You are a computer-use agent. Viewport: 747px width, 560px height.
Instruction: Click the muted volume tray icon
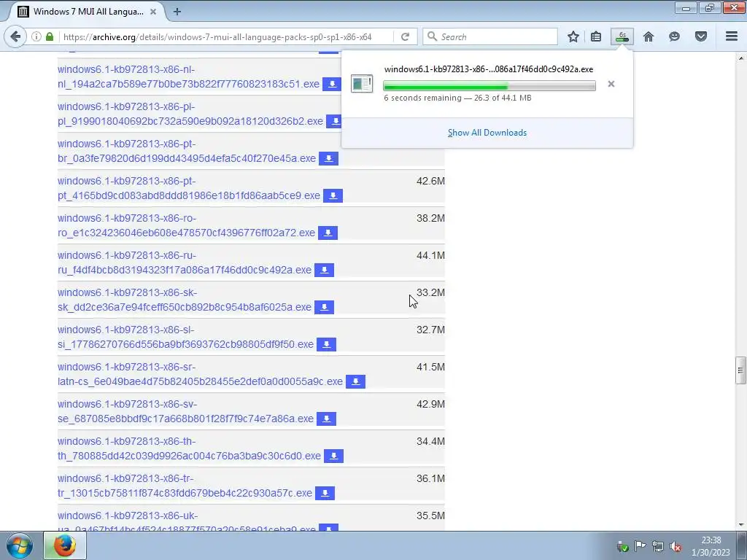click(x=675, y=547)
